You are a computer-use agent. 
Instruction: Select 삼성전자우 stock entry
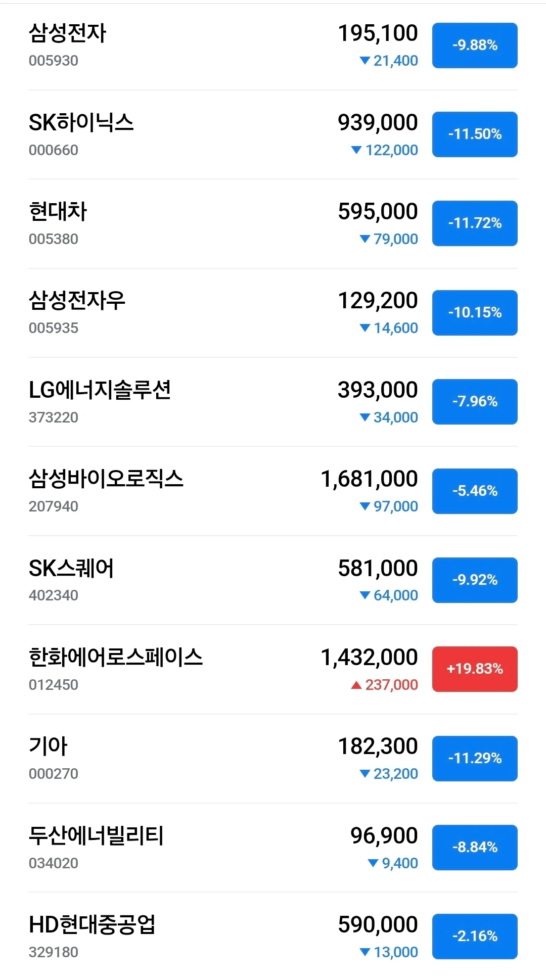coord(273,313)
